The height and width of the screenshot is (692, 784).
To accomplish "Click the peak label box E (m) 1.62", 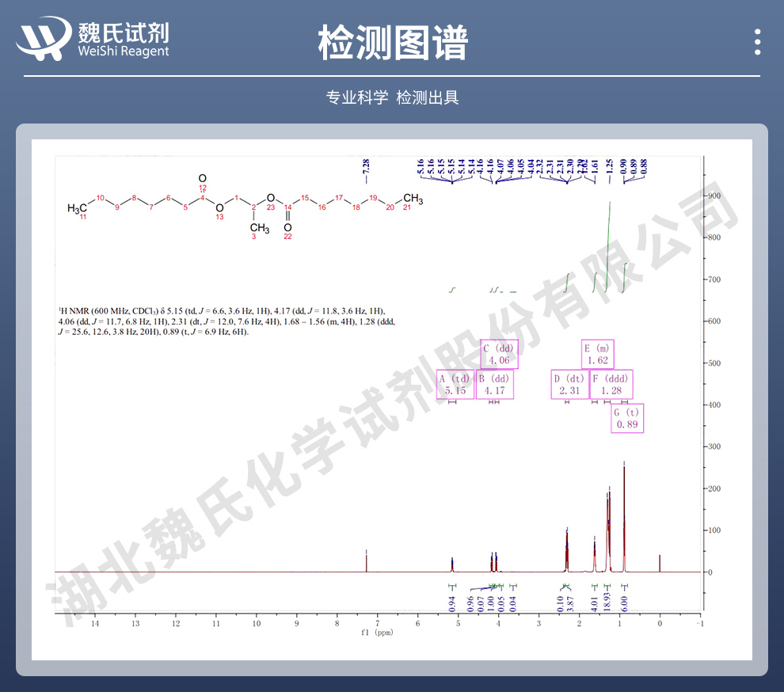I will point(597,354).
